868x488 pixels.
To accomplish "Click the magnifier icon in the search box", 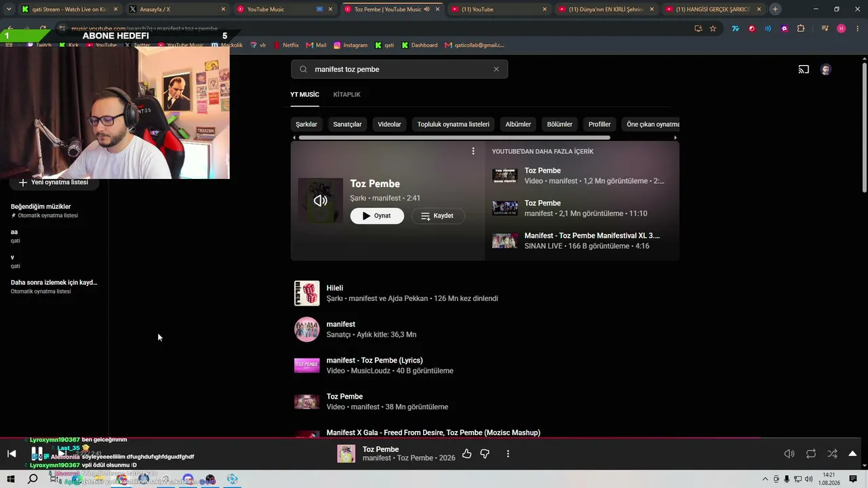I will [x=303, y=69].
